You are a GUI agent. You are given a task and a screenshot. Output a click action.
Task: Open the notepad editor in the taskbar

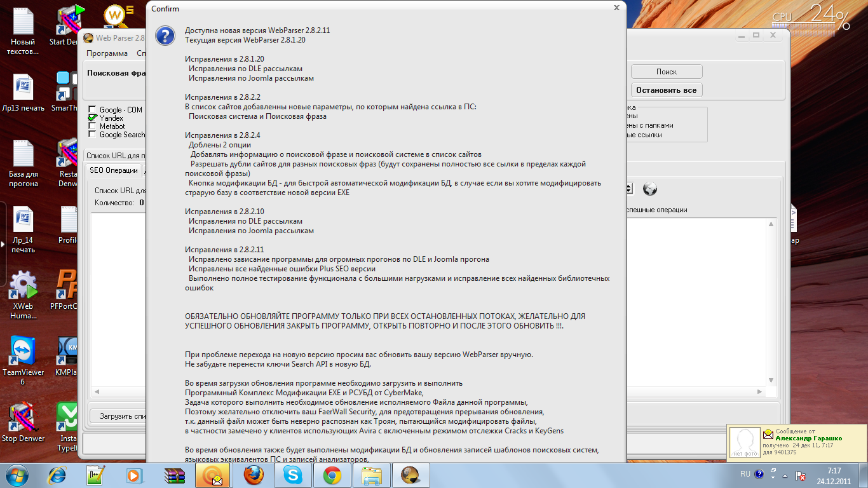click(x=96, y=475)
